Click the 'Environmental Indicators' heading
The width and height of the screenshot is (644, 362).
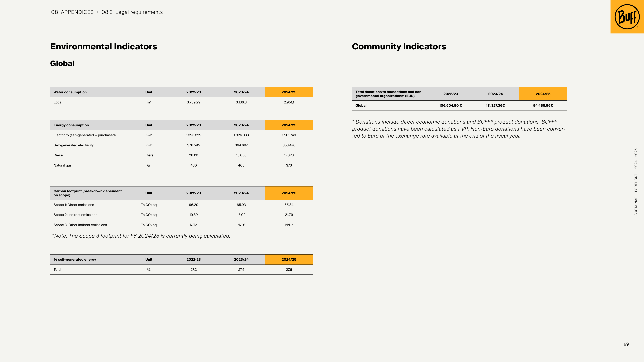coord(104,46)
